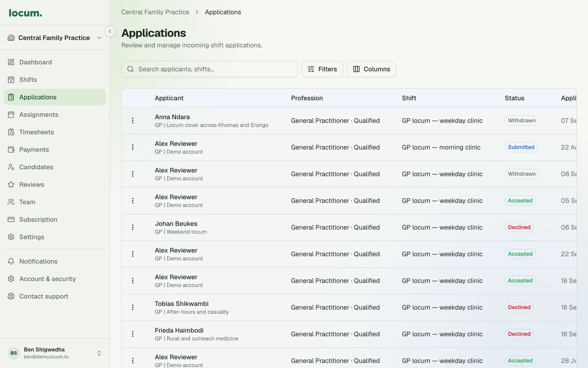588x368 pixels.
Task: Click the building icon beside Central Family Practice
Action: [11, 38]
